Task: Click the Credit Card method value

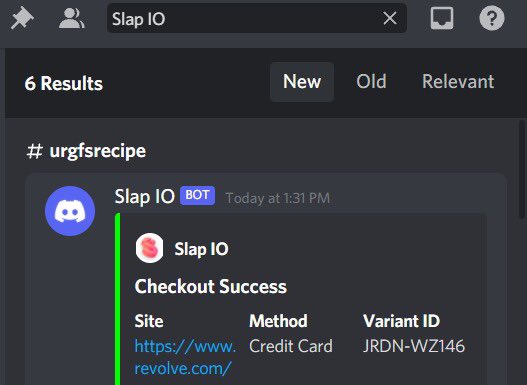Action: (x=291, y=346)
